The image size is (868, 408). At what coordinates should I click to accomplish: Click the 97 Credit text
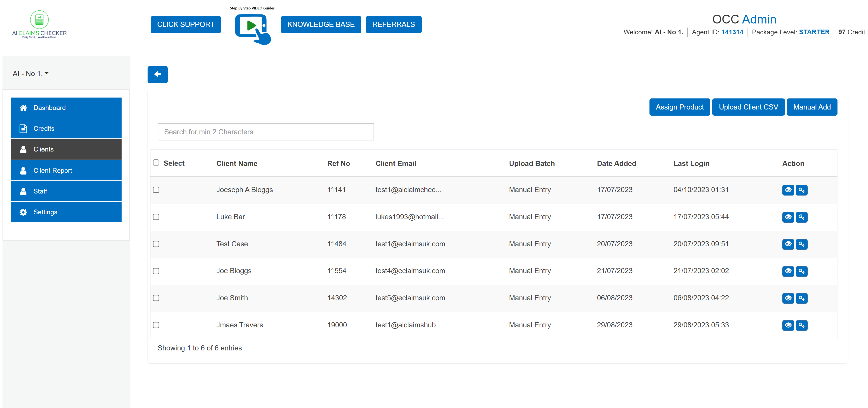(x=851, y=32)
